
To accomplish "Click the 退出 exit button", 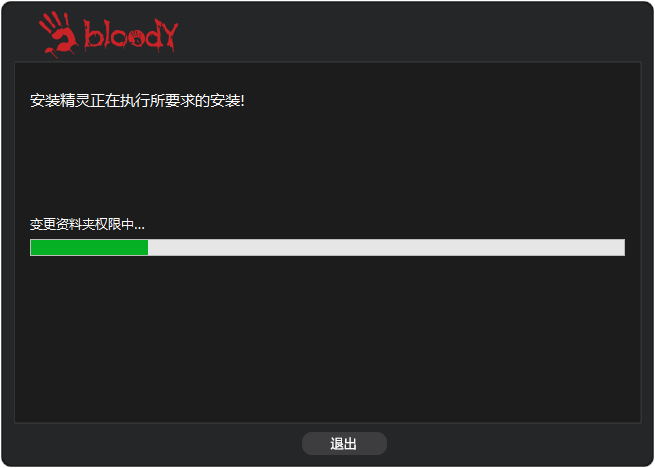I will click(344, 443).
